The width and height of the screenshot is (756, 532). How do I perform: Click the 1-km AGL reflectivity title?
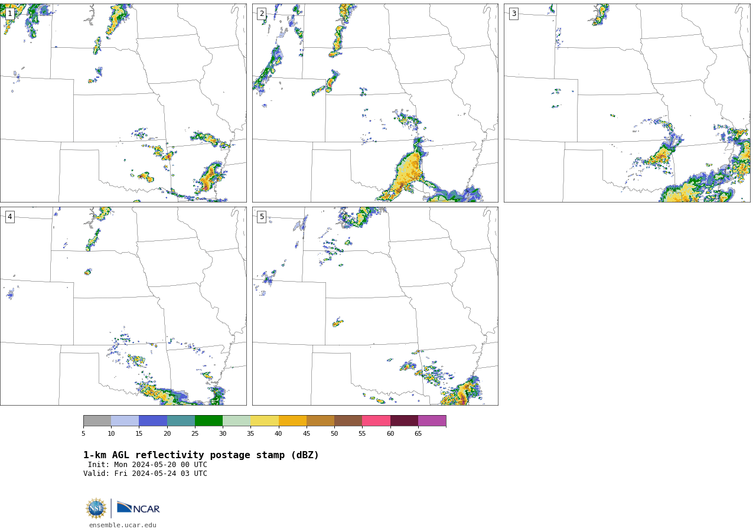[x=201, y=455]
